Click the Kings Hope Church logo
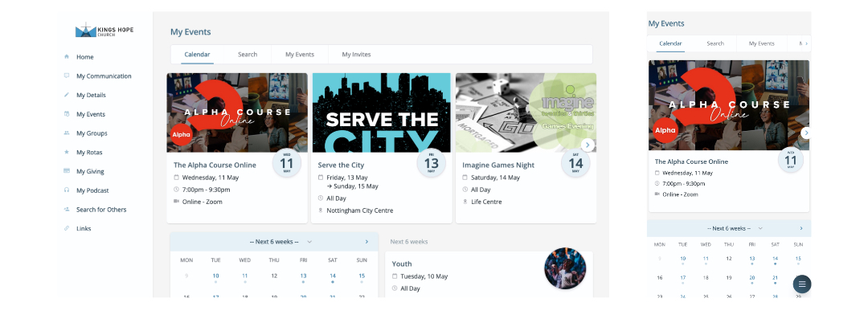This screenshot has width=868, height=327. (x=104, y=30)
